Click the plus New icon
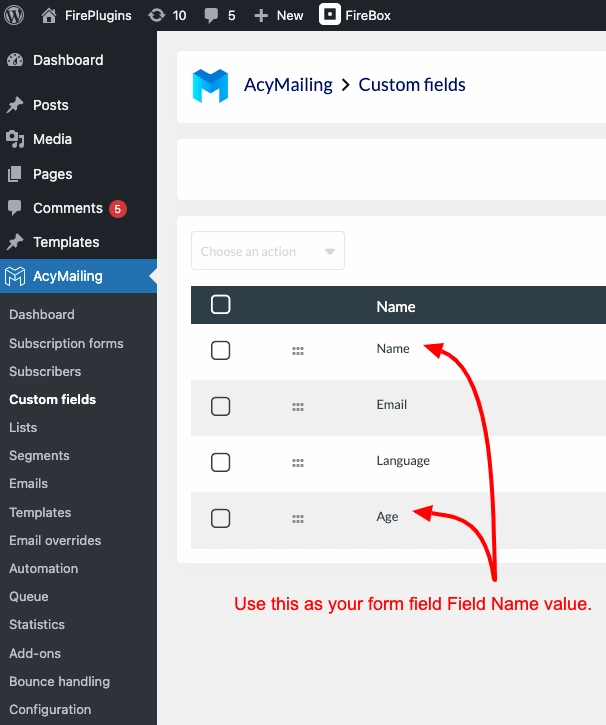The image size is (606, 725). coord(261,16)
